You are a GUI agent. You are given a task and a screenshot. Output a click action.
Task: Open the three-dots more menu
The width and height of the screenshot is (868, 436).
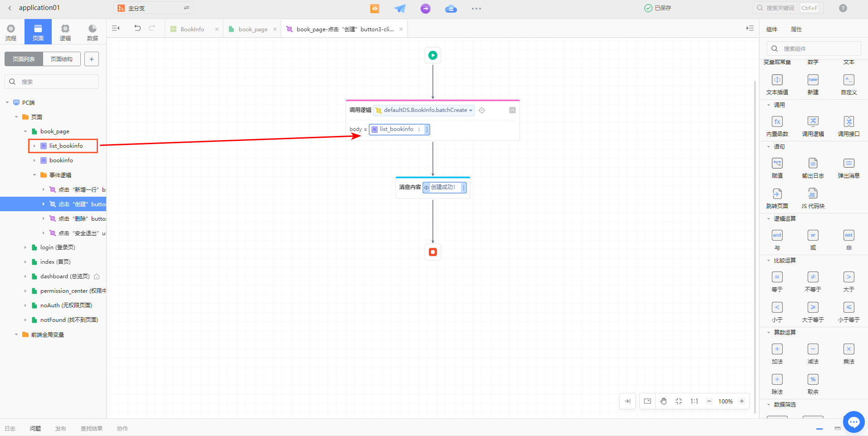(476, 9)
